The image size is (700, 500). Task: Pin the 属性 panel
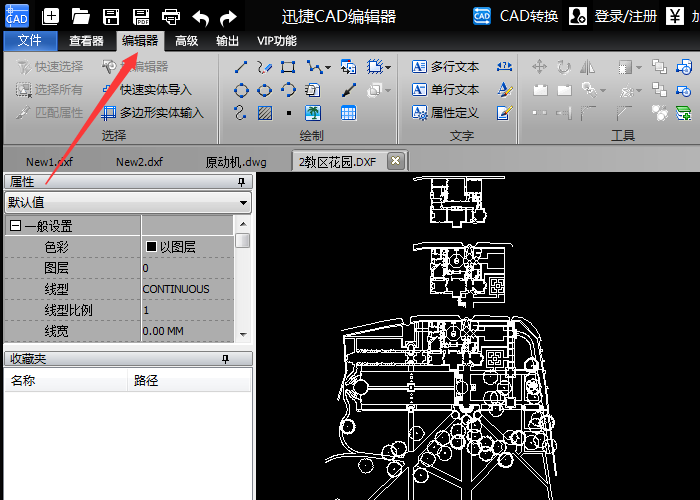[242, 182]
